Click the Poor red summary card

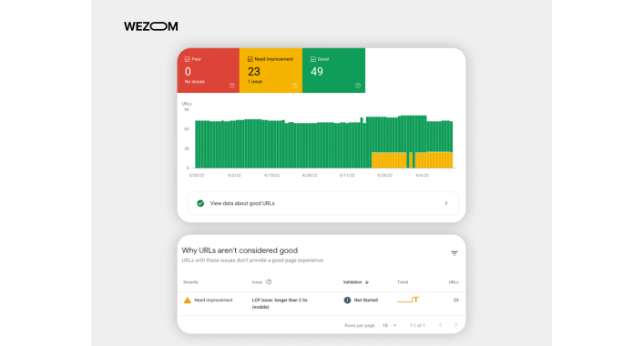(x=209, y=71)
